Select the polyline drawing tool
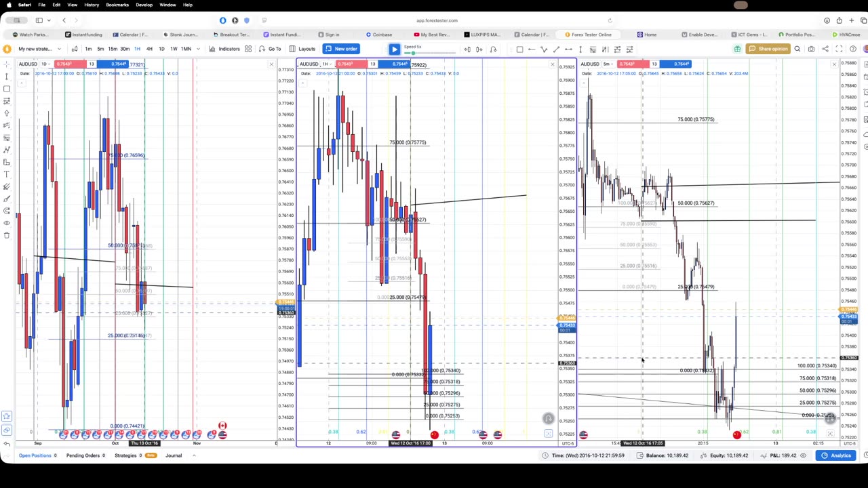The width and height of the screenshot is (868, 488). point(544,49)
